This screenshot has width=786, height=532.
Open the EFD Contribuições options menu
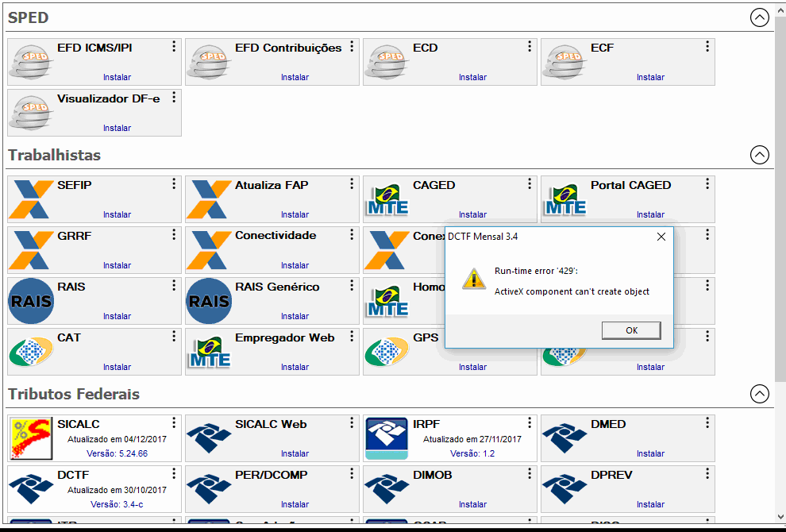point(352,47)
